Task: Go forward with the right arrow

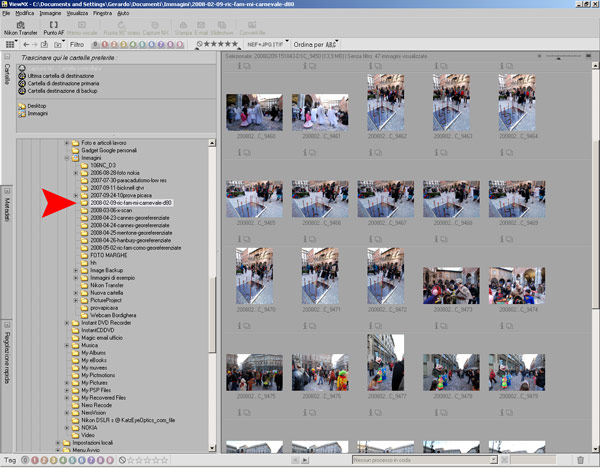Action: 34,44
